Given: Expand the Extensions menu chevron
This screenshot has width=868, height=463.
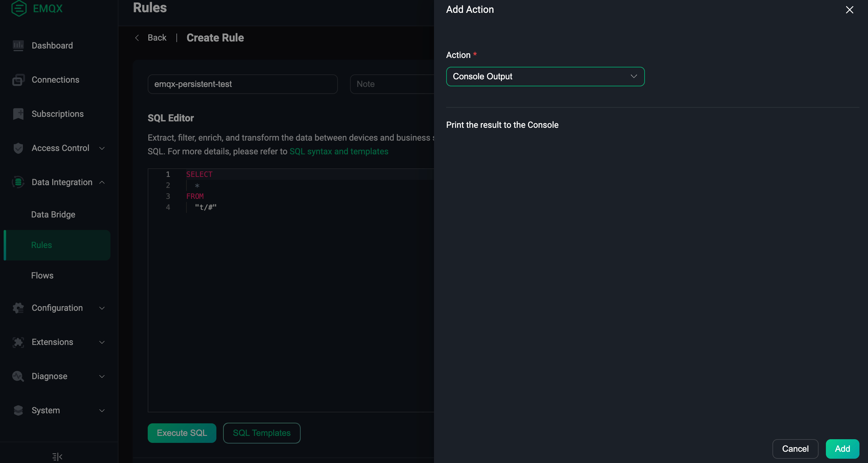Looking at the screenshot, I should coord(102,342).
